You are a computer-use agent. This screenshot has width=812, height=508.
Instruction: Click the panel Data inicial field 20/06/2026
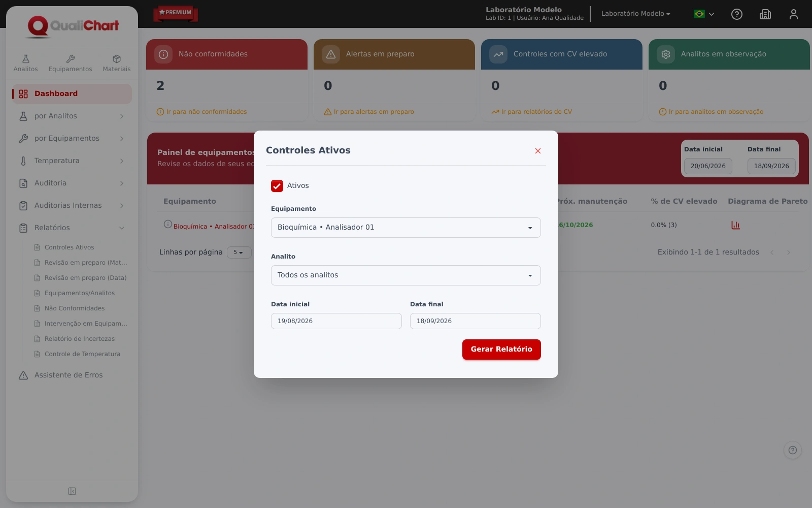[x=708, y=166]
